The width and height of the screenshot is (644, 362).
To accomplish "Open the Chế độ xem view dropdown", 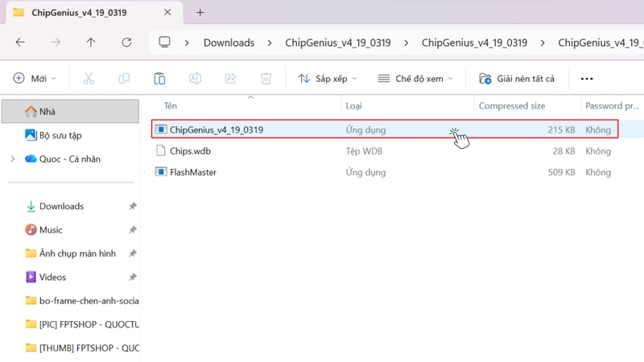I will coord(415,78).
